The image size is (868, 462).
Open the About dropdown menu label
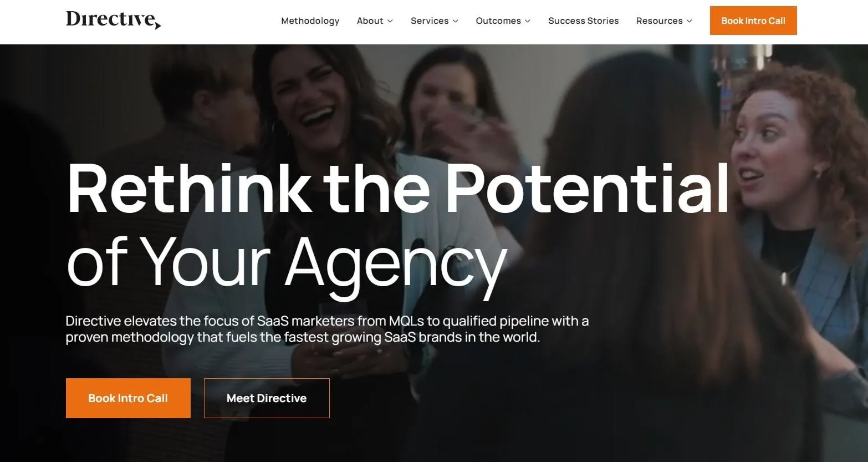(370, 21)
